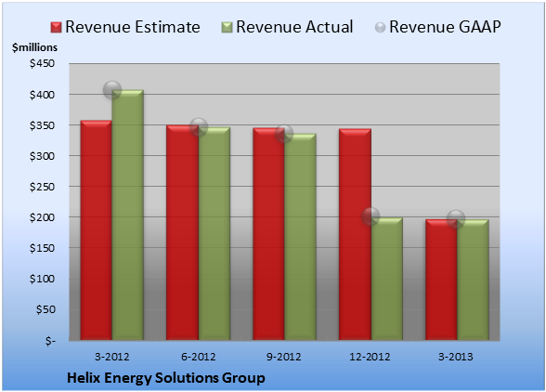Select the Revenue Actual legend label
The image size is (546, 392).
pyautogui.click(x=294, y=27)
